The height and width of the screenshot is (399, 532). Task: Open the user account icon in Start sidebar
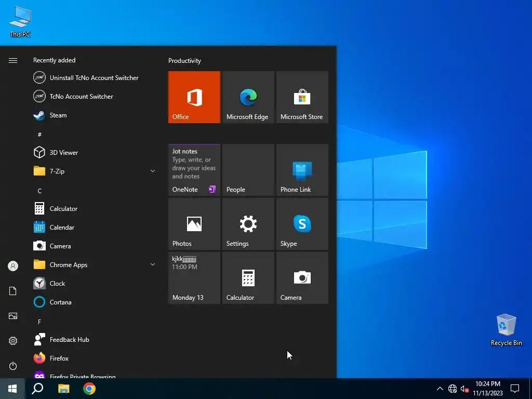point(13,266)
